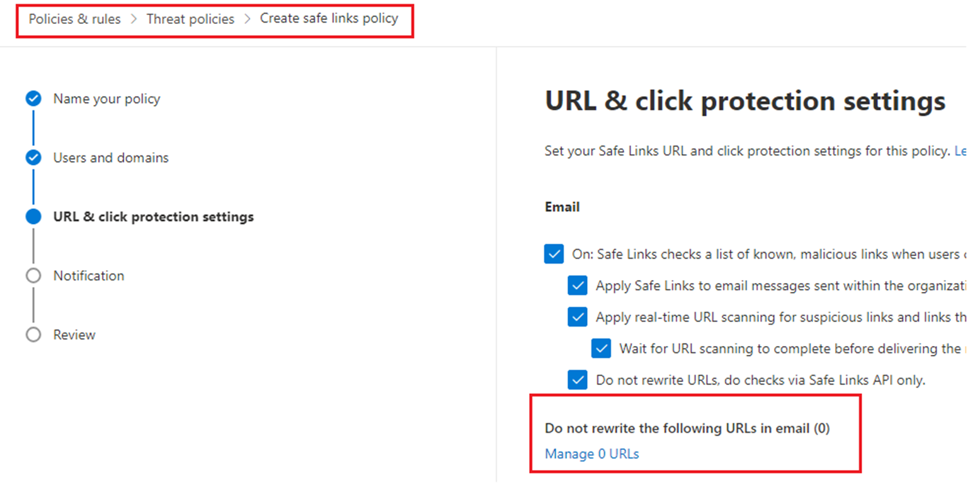Uncheck 'Wait for URL scanning to complete' checkbox

pyautogui.click(x=601, y=348)
